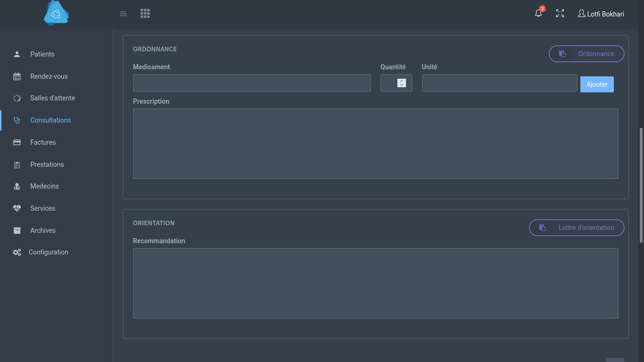Focus the Unité input field
Viewport: 644px width, 362px height.
(x=499, y=83)
